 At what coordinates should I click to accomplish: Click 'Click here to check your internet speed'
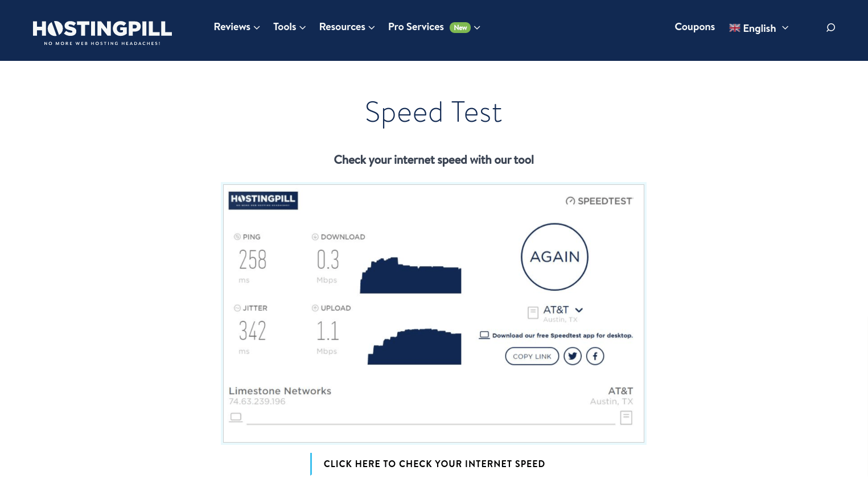[434, 464]
